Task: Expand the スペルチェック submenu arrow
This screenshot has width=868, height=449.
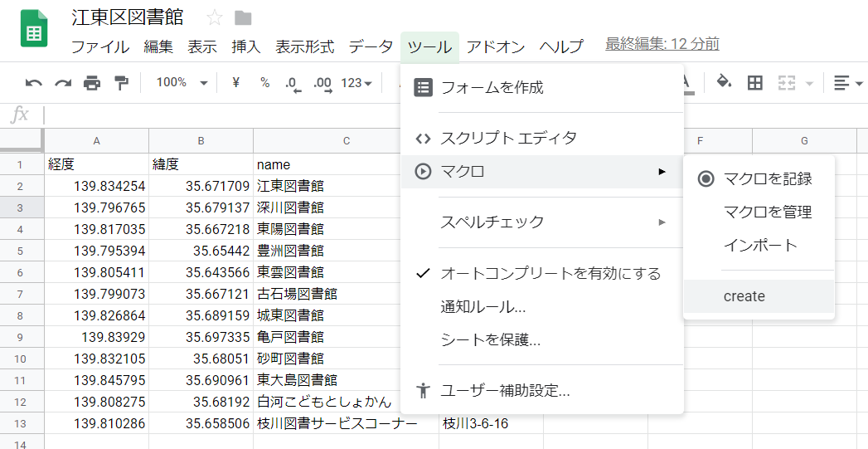Action: pos(662,222)
